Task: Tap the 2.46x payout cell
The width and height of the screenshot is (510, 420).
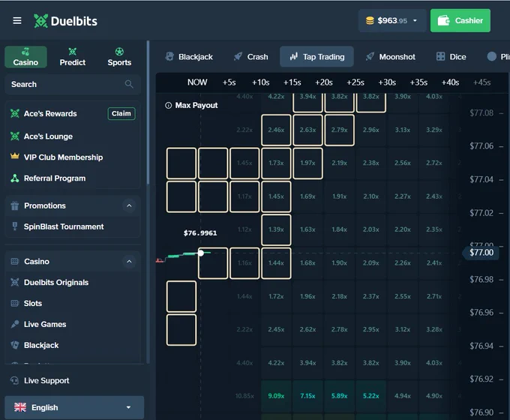Action: coord(276,130)
